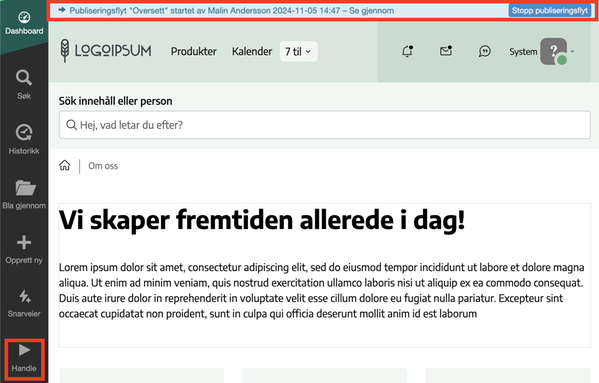Open the Søk search tool
Viewport: 599px width, 383px height.
[x=24, y=85]
